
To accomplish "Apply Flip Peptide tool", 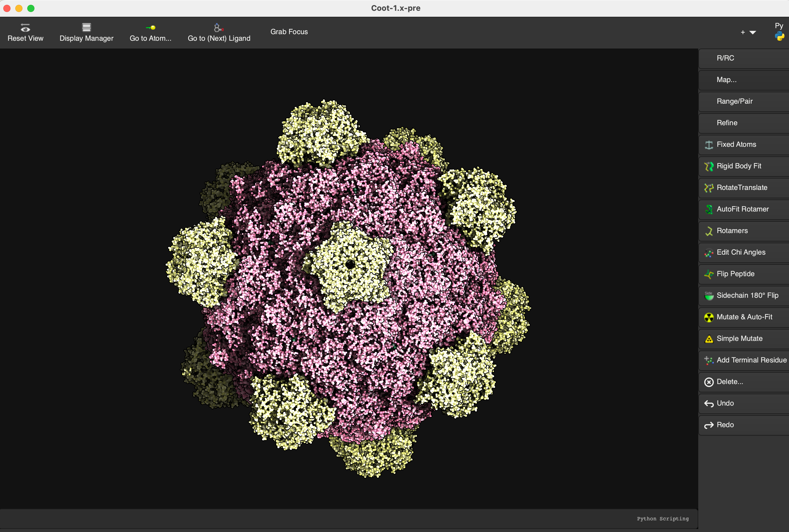I will pos(735,274).
